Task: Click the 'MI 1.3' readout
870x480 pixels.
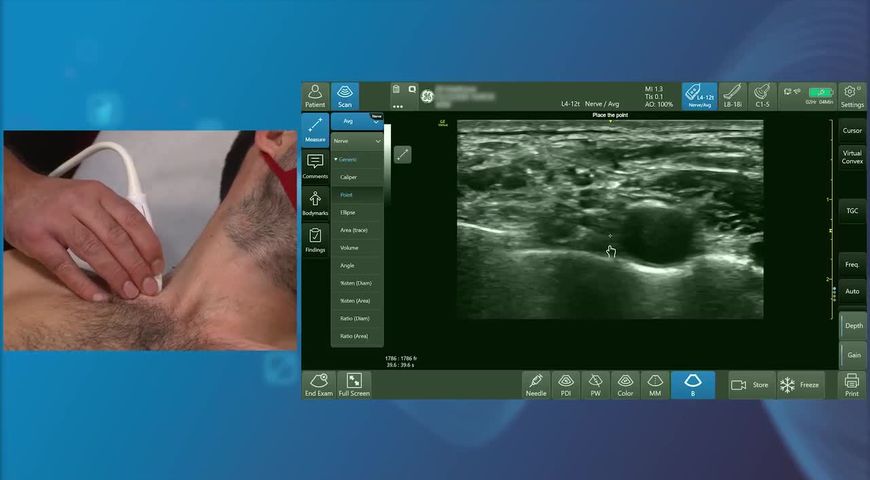Action: click(654, 89)
